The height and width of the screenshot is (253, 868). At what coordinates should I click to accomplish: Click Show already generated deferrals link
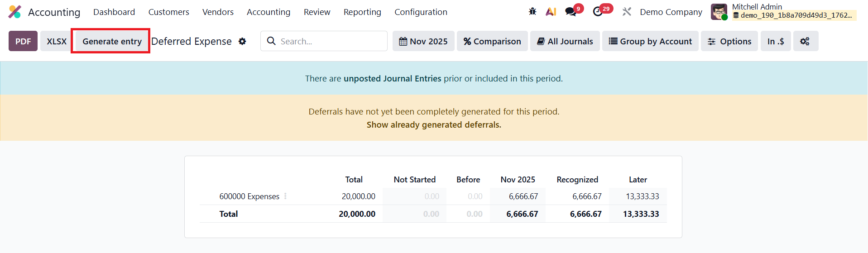433,124
